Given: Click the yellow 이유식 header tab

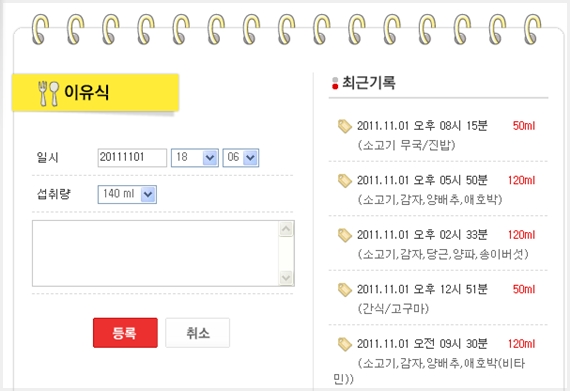Looking at the screenshot, I should [x=95, y=92].
